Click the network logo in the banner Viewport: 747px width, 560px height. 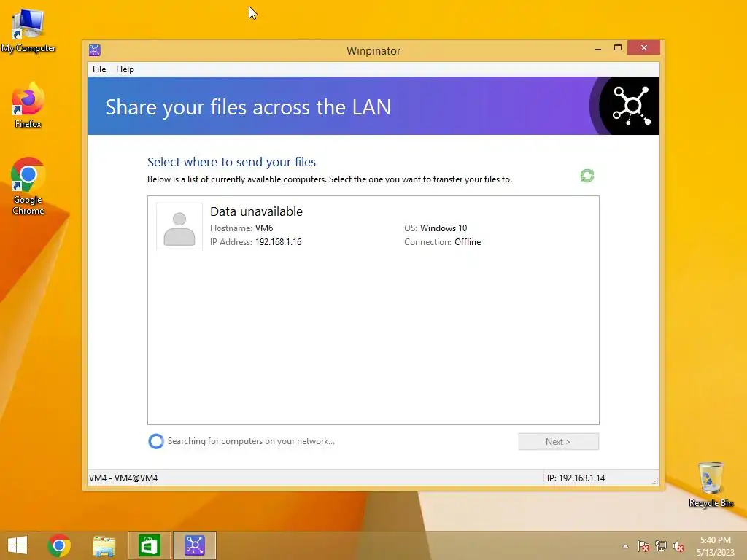pos(631,106)
